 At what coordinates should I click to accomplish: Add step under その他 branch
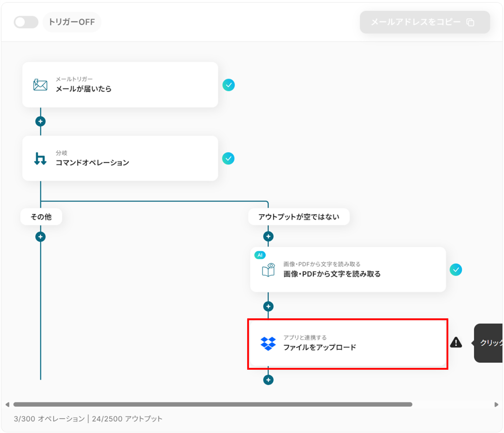click(40, 237)
